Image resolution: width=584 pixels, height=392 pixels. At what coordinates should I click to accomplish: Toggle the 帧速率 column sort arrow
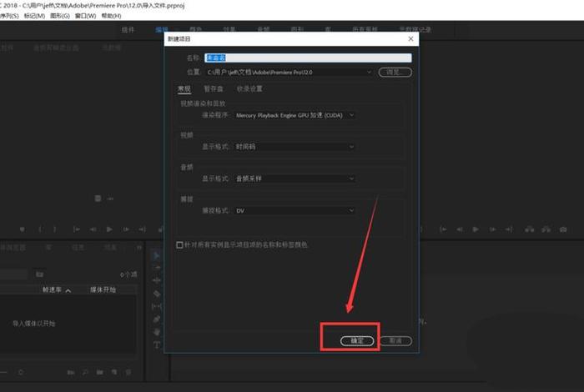pyautogui.click(x=68, y=290)
